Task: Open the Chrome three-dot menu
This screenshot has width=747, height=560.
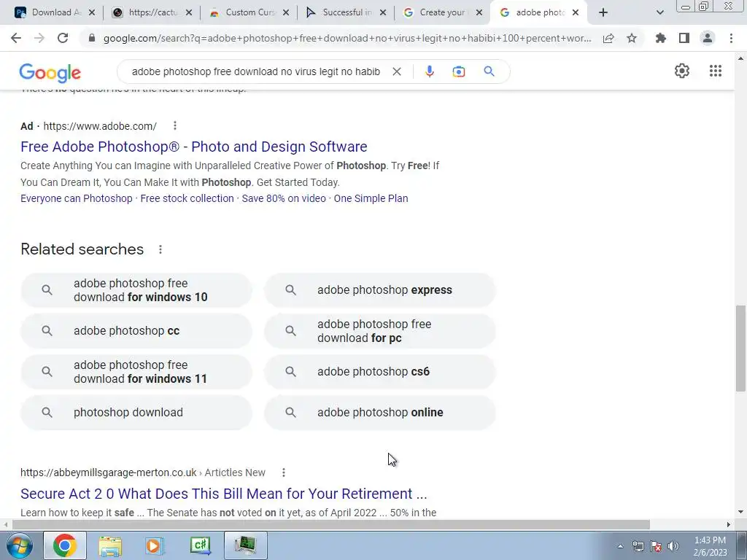Action: 731,38
